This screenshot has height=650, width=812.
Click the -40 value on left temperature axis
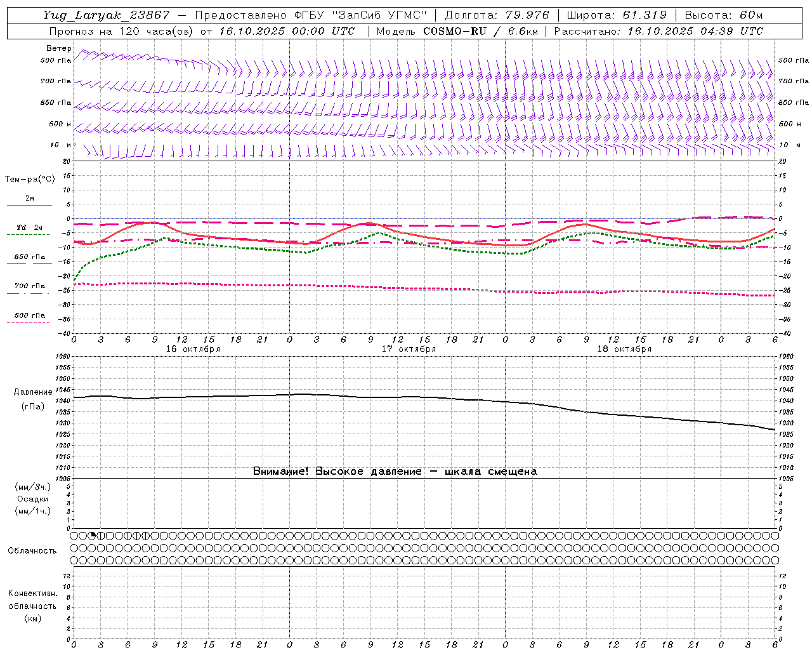[65, 333]
